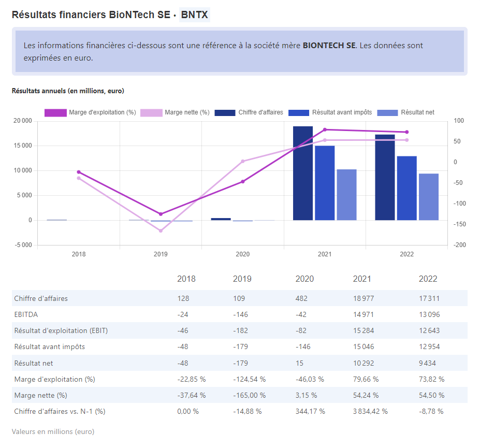Click the Résultat avant impôts legend color box

[298, 112]
